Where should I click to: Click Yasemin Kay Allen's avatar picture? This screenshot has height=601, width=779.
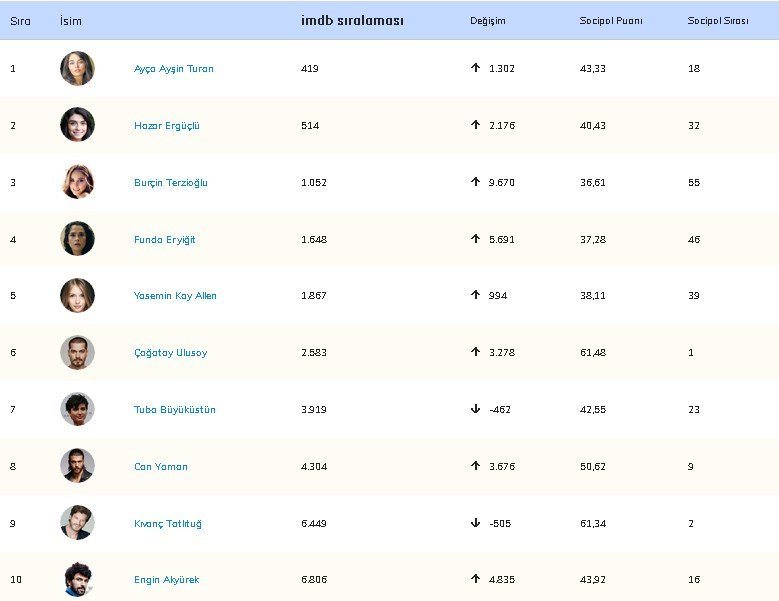[x=78, y=296]
